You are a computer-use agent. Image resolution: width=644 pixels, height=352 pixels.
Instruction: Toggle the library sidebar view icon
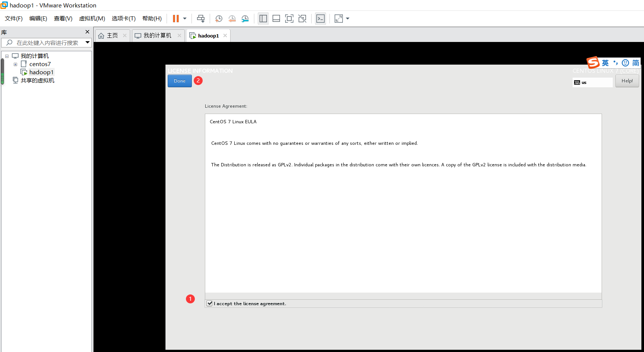(263, 19)
